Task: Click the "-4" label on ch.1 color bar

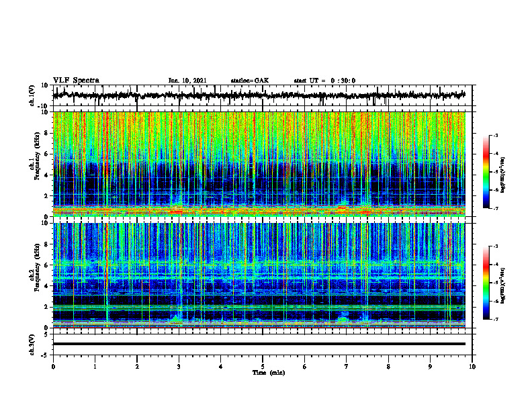Action: point(496,154)
